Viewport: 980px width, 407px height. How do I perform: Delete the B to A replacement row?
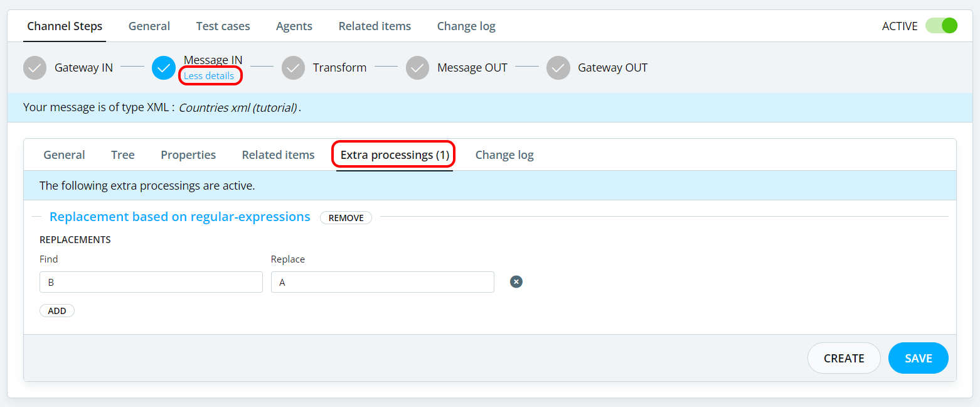pos(516,282)
